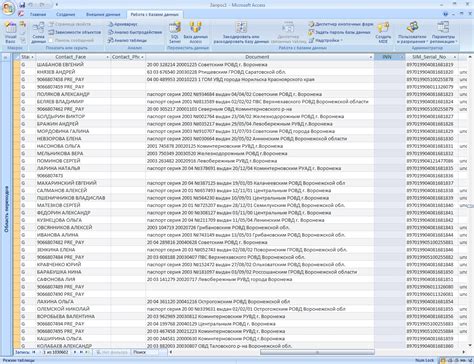
Task: Open the Надстройки dropdown
Action: (325, 40)
